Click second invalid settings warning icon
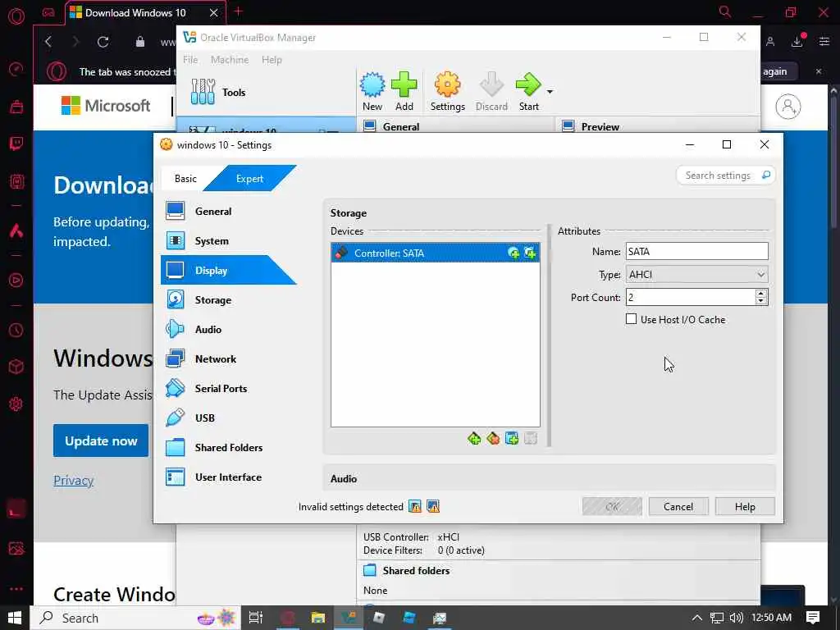 click(x=433, y=507)
